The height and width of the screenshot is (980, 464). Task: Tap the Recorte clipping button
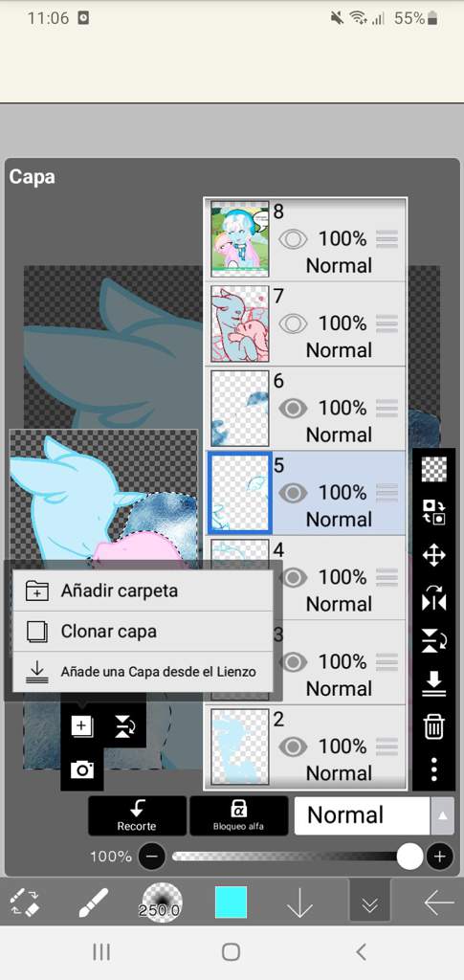click(138, 815)
